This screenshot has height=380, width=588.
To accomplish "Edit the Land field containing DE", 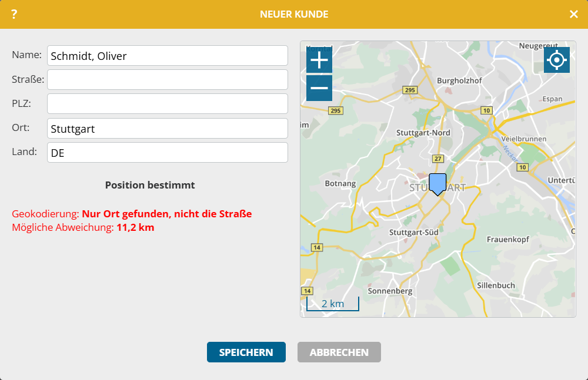I will pos(168,153).
